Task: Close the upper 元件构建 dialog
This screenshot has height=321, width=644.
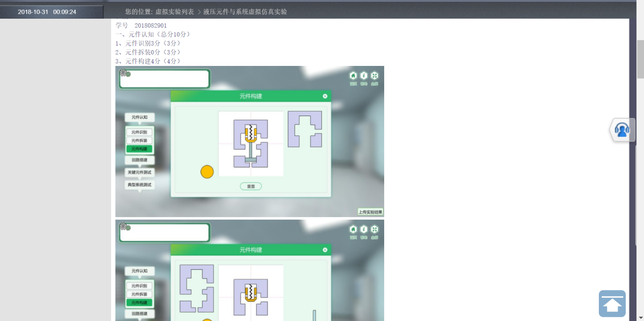Action: pyautogui.click(x=325, y=96)
